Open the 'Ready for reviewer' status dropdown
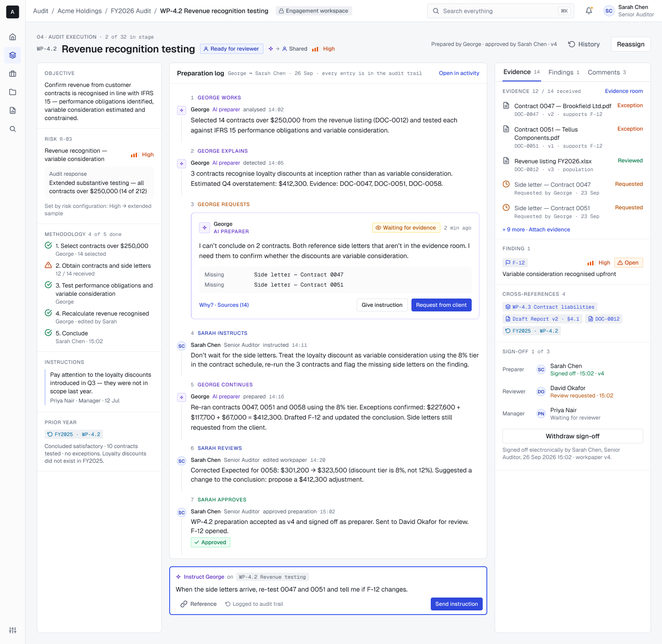 (x=232, y=49)
